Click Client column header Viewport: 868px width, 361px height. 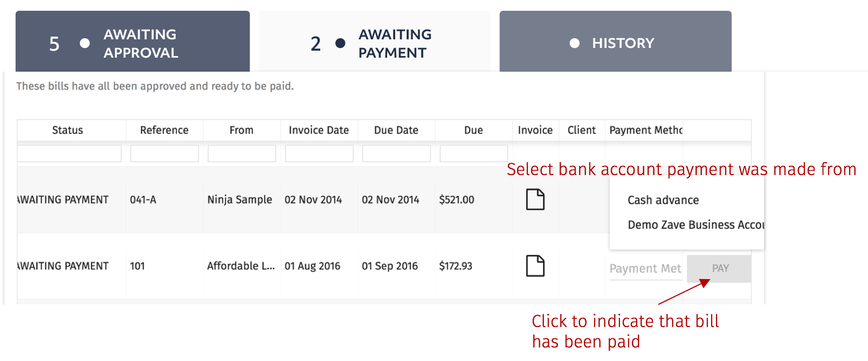point(582,130)
